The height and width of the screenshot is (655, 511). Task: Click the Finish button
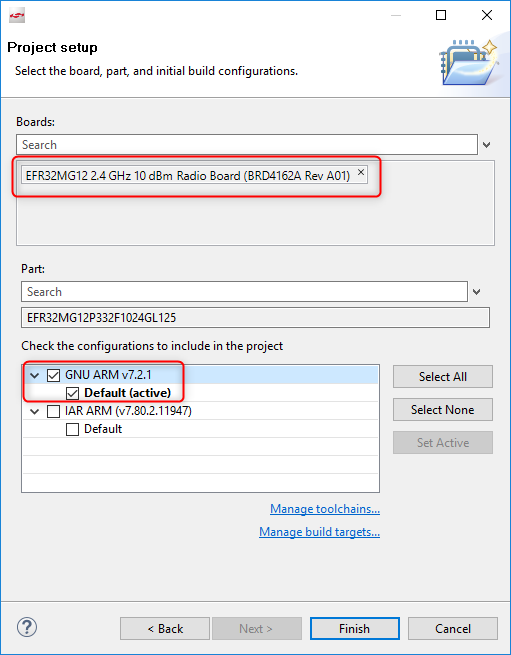click(354, 629)
